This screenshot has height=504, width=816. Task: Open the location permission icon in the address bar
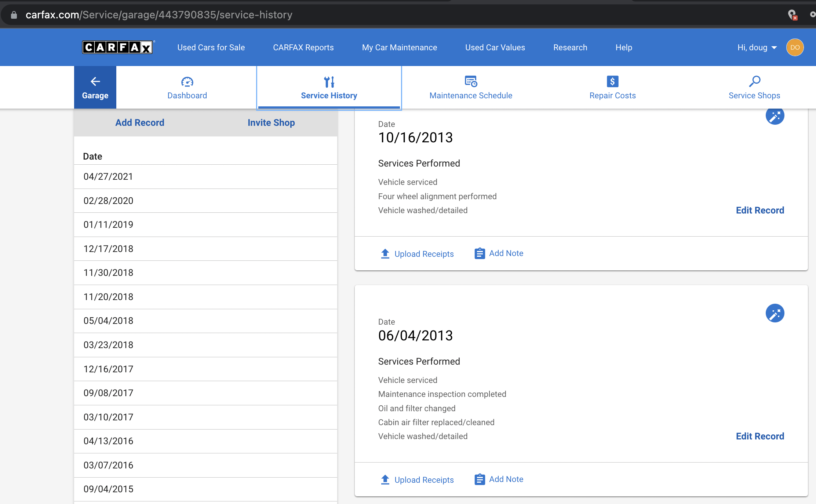click(793, 15)
